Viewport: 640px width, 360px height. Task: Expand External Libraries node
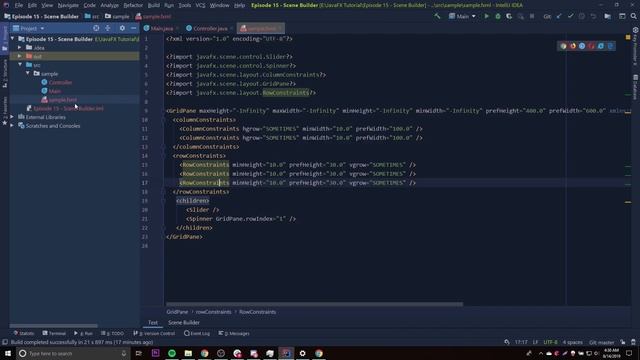tap(12, 117)
